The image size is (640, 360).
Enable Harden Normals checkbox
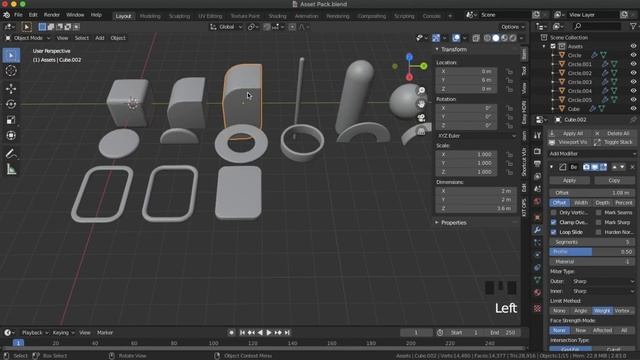598,232
